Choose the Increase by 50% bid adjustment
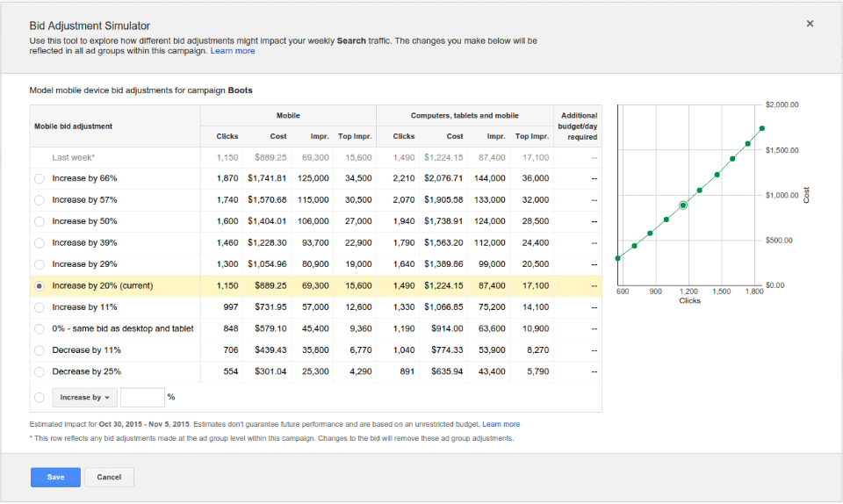 (40, 221)
